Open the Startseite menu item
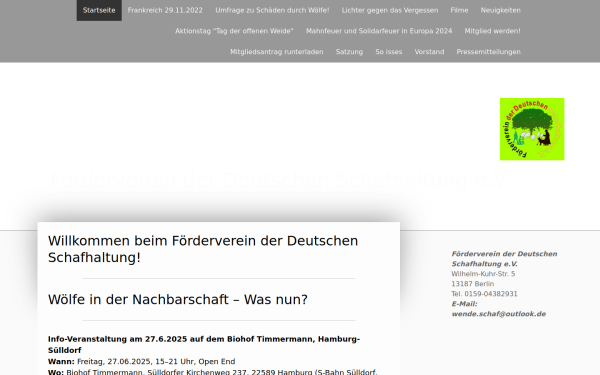Screen dimensions: 600x375 (99, 10)
